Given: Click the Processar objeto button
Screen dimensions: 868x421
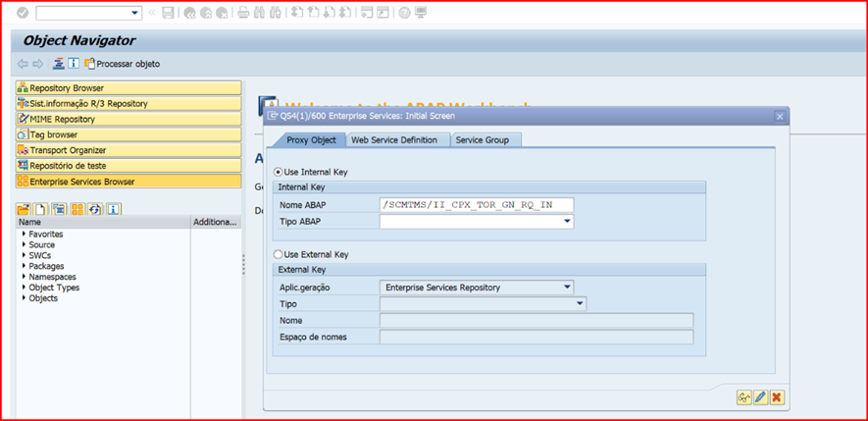Looking at the screenshot, I should [x=122, y=64].
